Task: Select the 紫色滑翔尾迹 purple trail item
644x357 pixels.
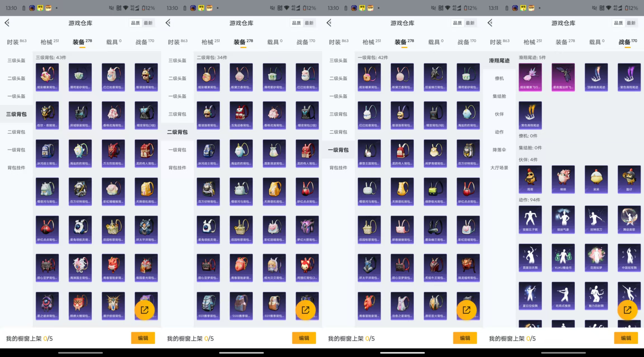Action: coord(629,77)
